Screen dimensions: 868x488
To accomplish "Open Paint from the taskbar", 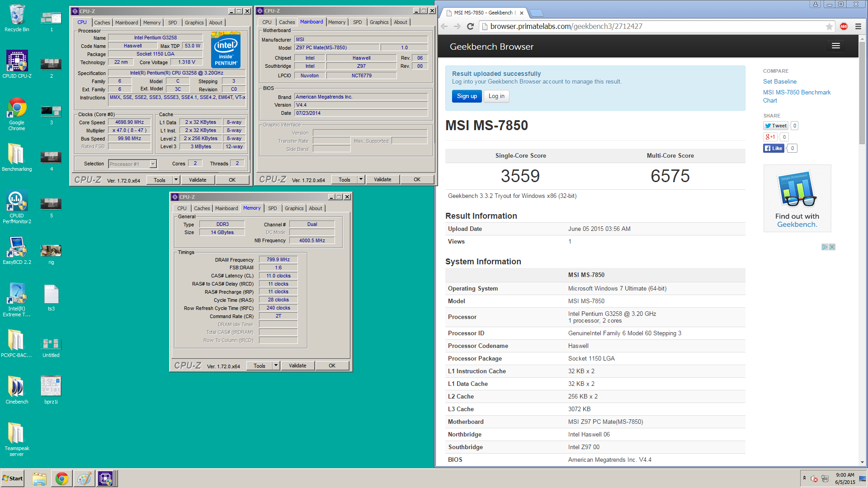I will [x=84, y=479].
